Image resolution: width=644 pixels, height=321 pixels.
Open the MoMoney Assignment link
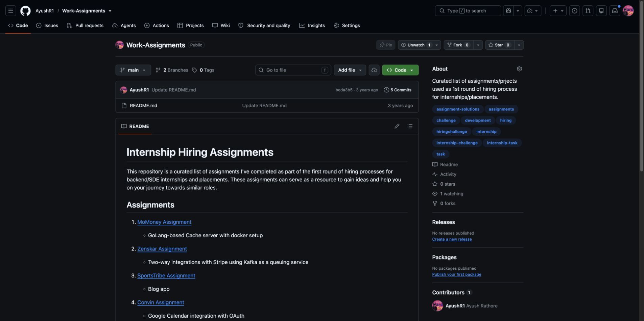164,222
